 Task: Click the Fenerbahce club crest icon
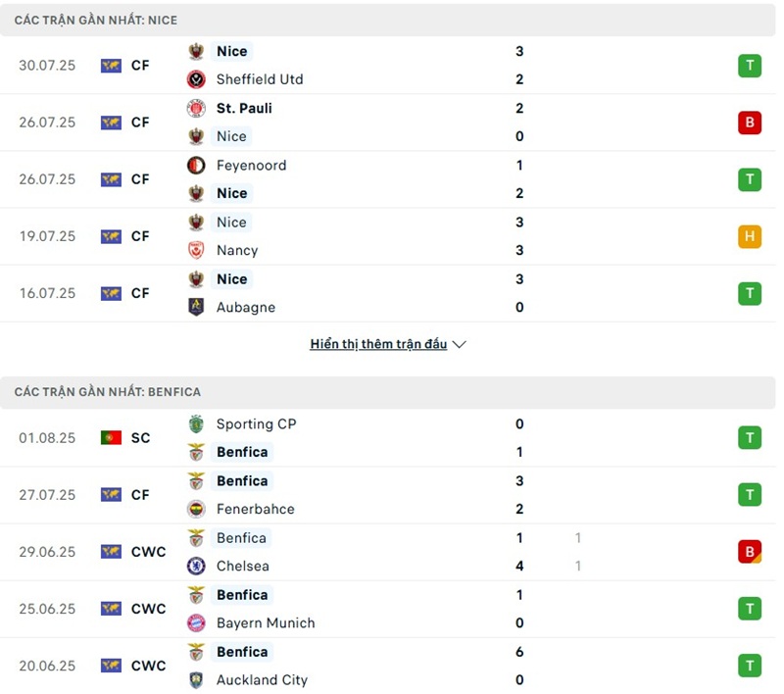[196, 509]
